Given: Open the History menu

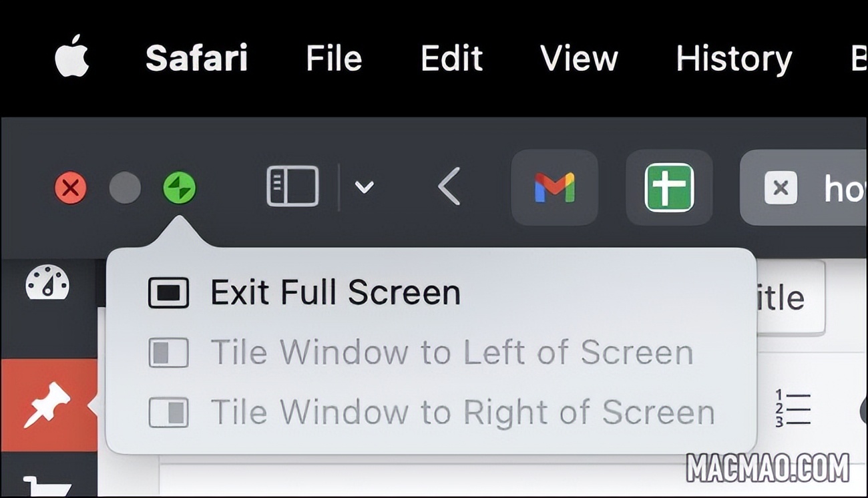Looking at the screenshot, I should (734, 59).
